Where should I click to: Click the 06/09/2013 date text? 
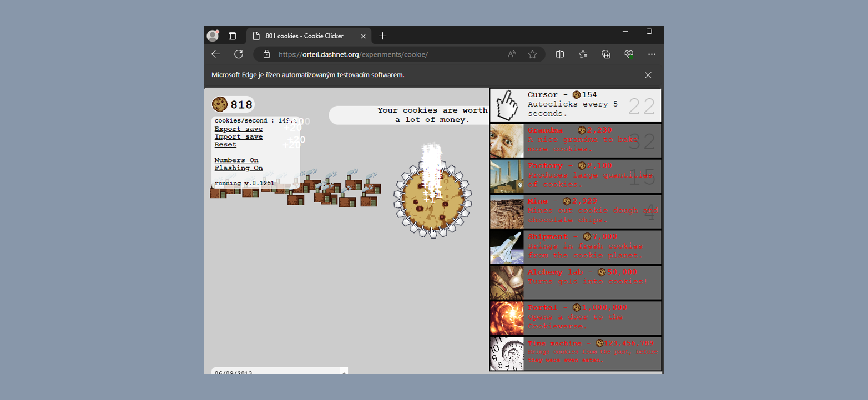click(x=233, y=373)
